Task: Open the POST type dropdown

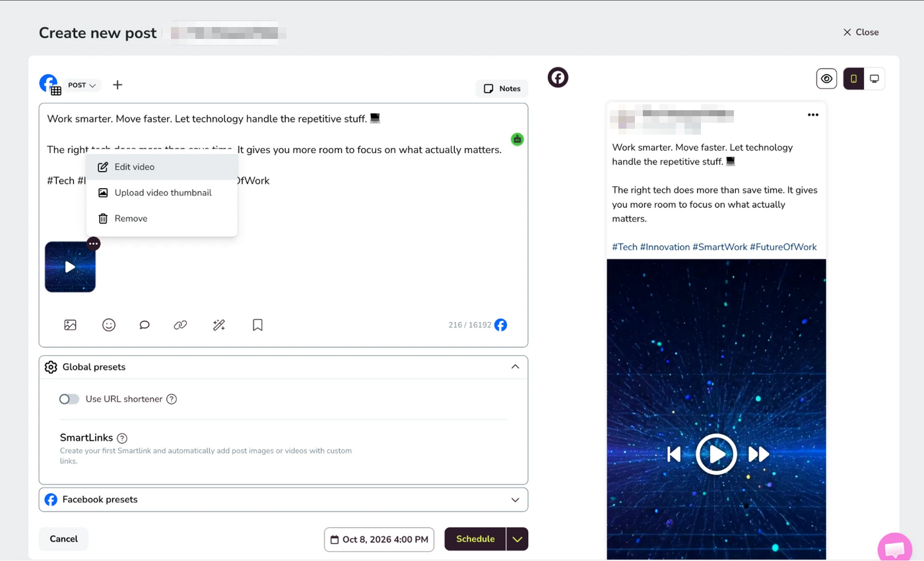Action: click(x=82, y=85)
